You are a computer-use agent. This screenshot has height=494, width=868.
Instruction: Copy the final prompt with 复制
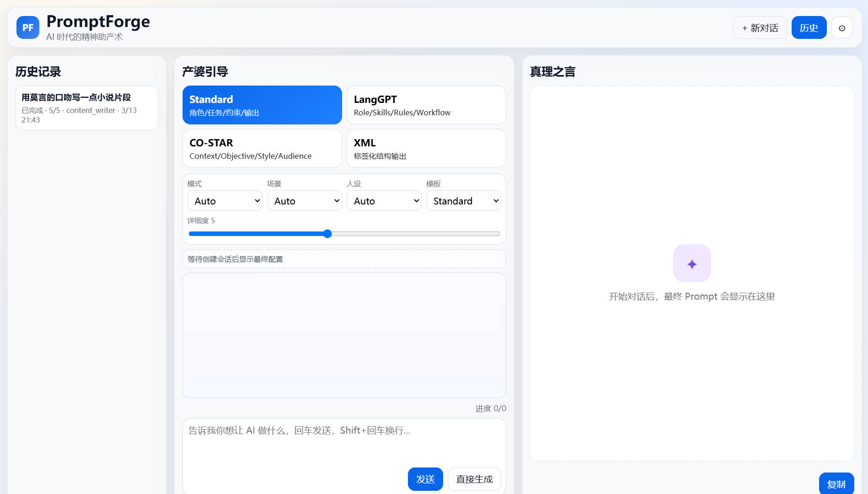(836, 484)
